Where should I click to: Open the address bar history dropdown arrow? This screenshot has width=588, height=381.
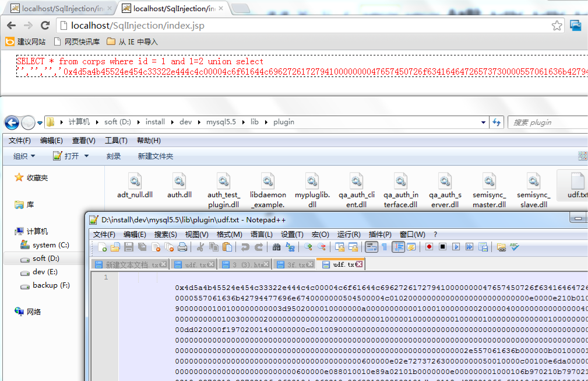tap(484, 123)
